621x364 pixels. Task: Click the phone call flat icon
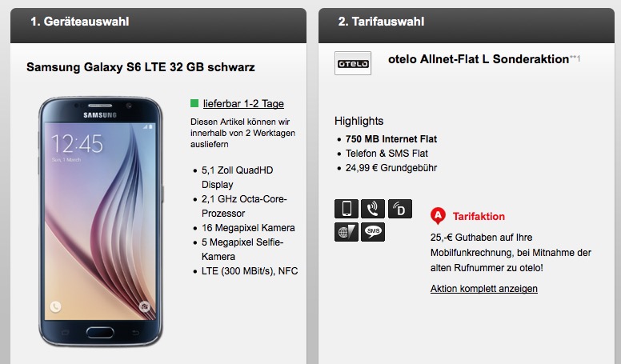tap(373, 209)
